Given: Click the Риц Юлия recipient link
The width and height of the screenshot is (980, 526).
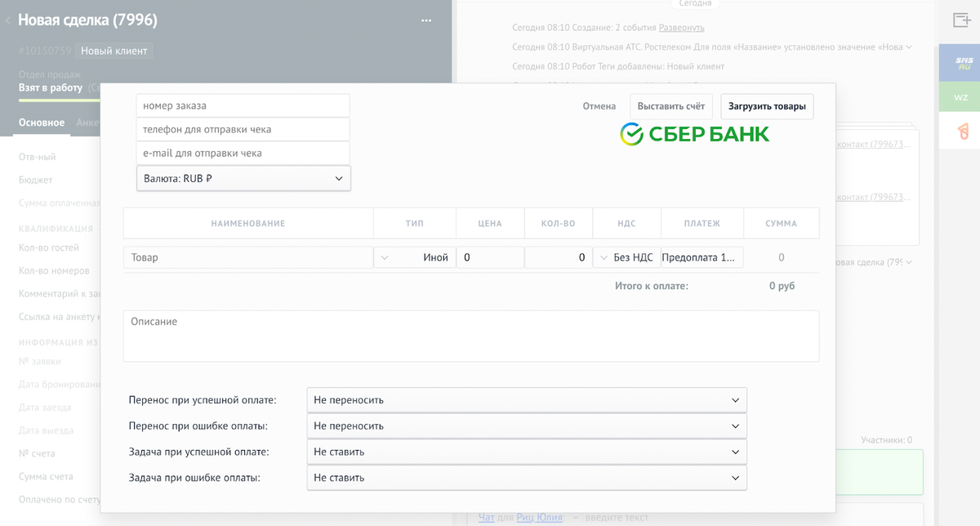Looking at the screenshot, I should coord(539,517).
